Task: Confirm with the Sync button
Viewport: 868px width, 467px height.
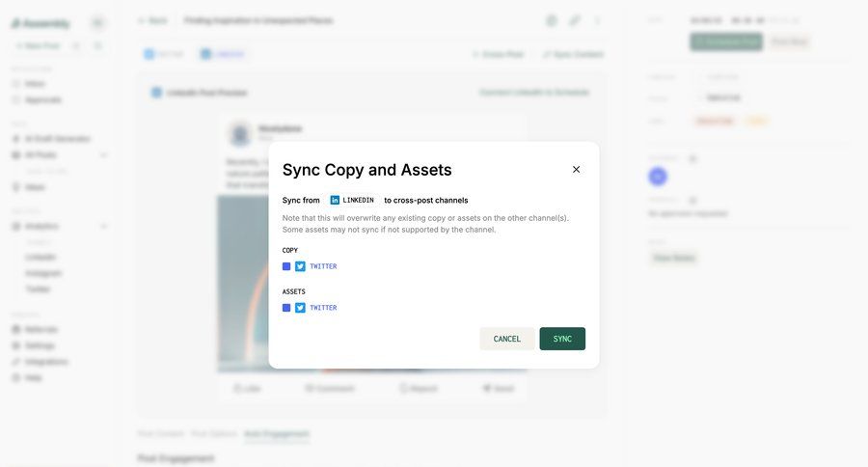Action: point(562,339)
